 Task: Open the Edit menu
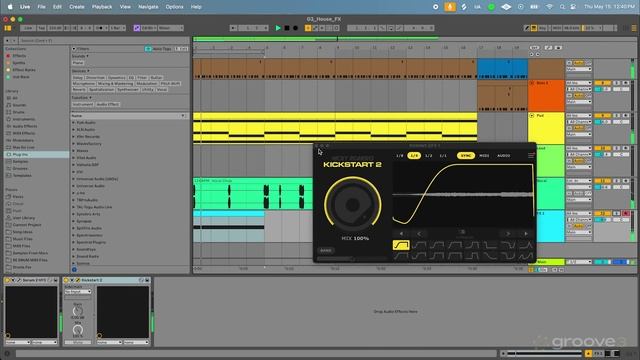click(57, 7)
